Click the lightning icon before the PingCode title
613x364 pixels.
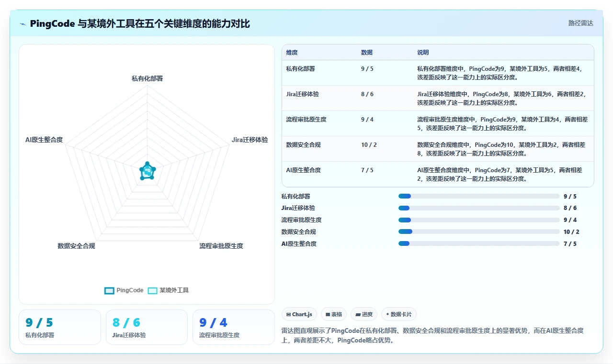point(23,24)
